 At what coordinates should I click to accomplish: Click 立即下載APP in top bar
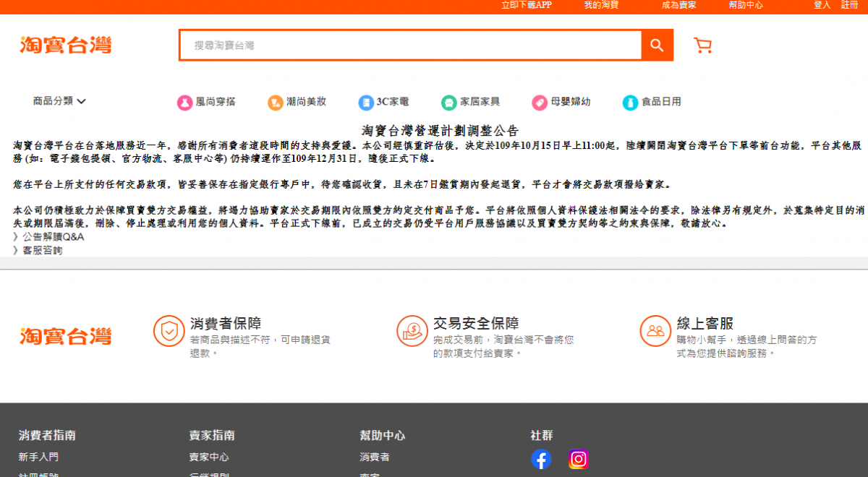[527, 5]
